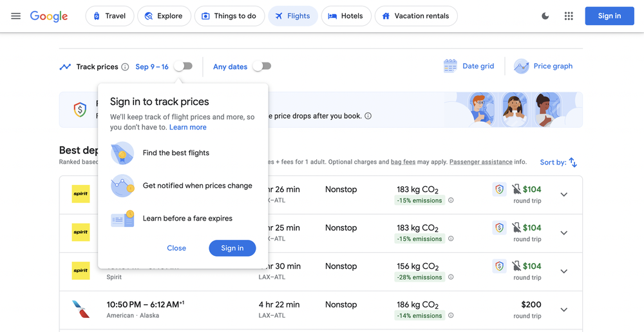
Task: Open the Sort by options
Action: coord(558,162)
